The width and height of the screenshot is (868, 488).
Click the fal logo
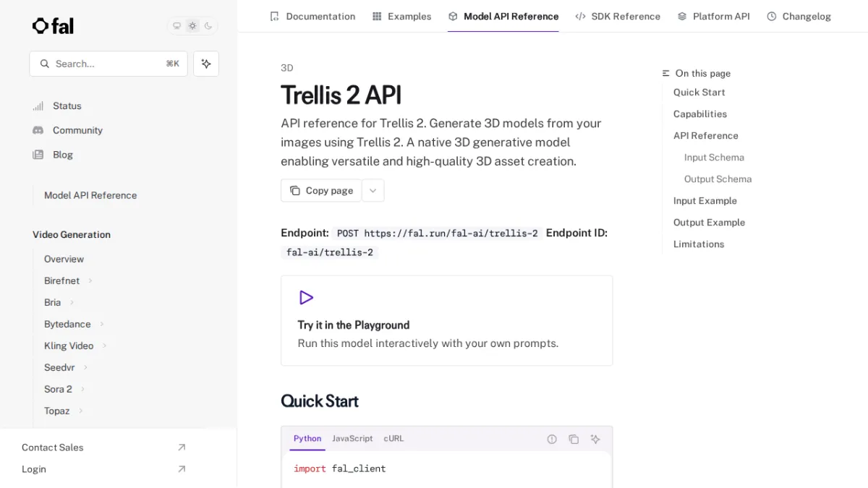(53, 26)
